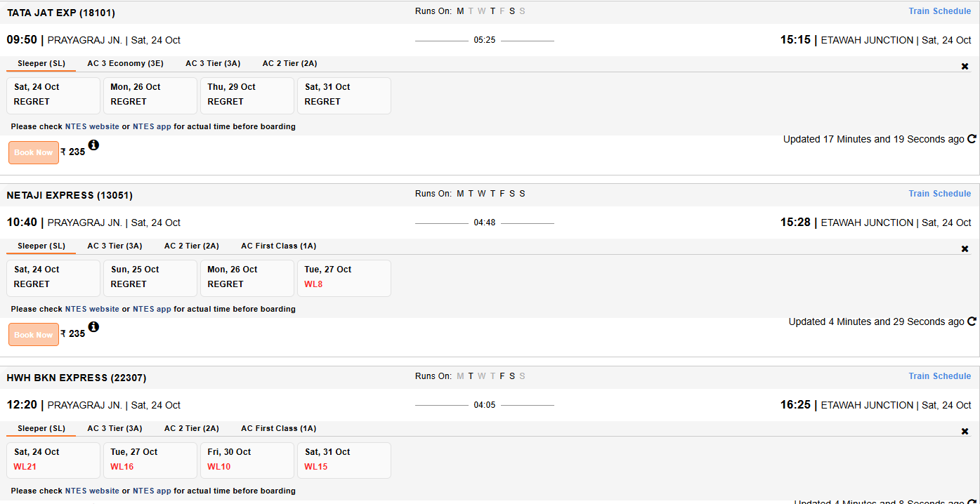Choose Sat, 24 Oct WL21 date card

[x=53, y=460]
